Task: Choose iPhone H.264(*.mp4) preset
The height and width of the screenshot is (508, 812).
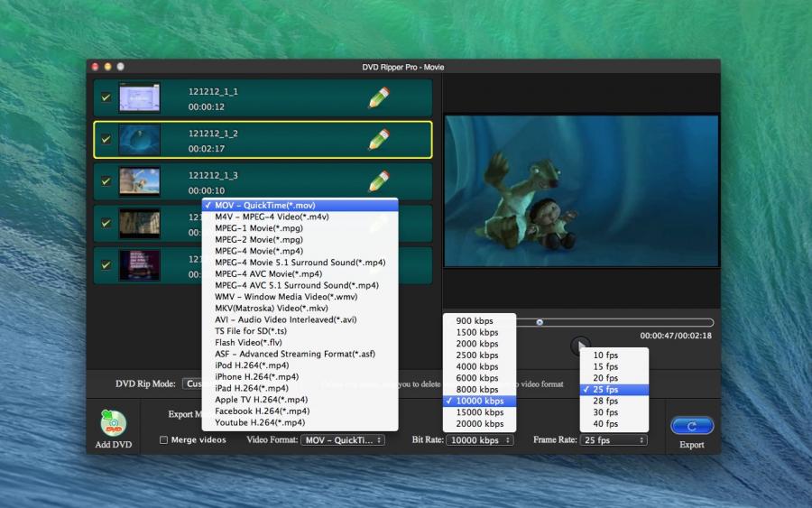Action: pyautogui.click(x=300, y=376)
